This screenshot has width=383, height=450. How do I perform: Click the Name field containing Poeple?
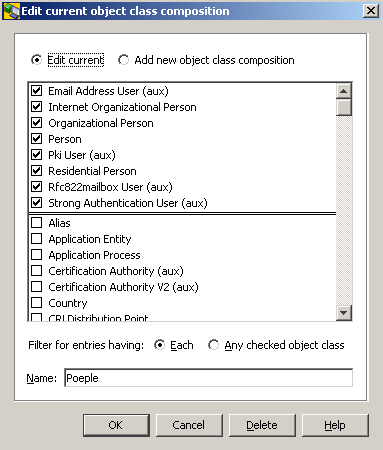[208, 378]
